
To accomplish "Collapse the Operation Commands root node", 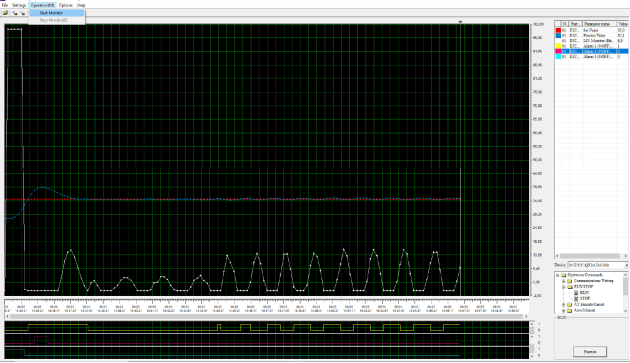I will 557,275.
